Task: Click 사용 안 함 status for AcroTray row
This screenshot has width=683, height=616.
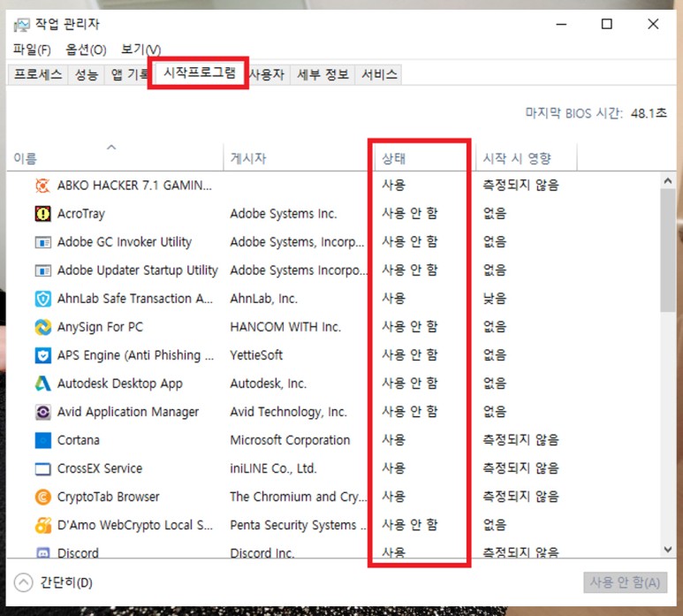Action: [x=409, y=214]
